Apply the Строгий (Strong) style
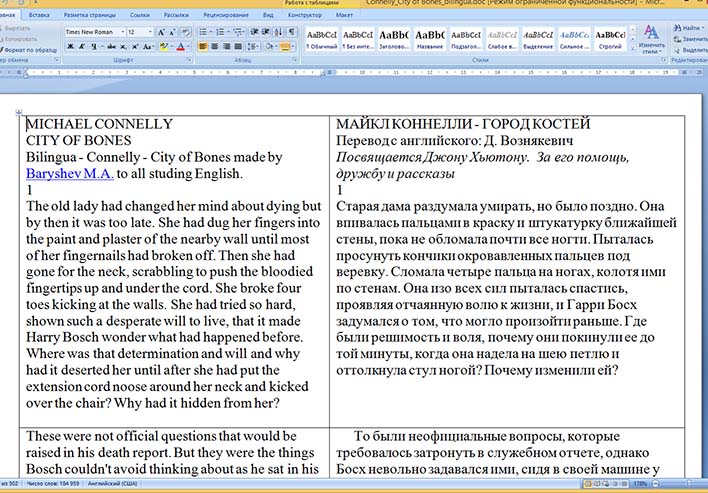 (x=610, y=39)
